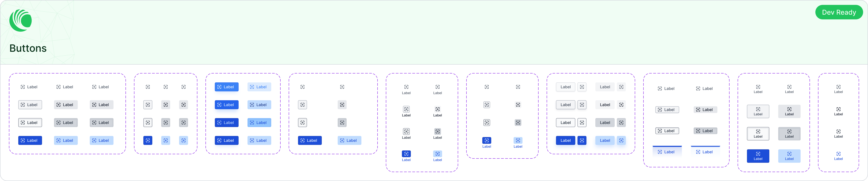Click the dark-blue icon part of the split button
Image resolution: width=868 pixels, height=181 pixels.
tap(582, 140)
